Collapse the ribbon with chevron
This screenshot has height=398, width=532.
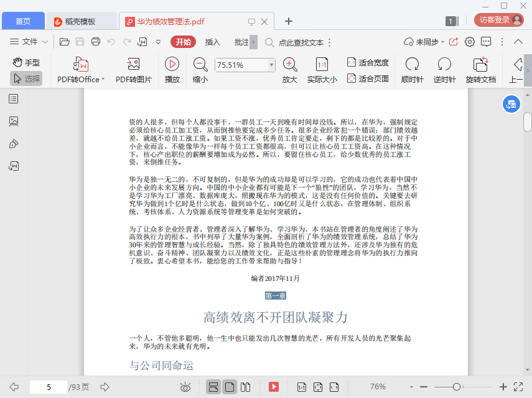pyautogui.click(x=518, y=42)
